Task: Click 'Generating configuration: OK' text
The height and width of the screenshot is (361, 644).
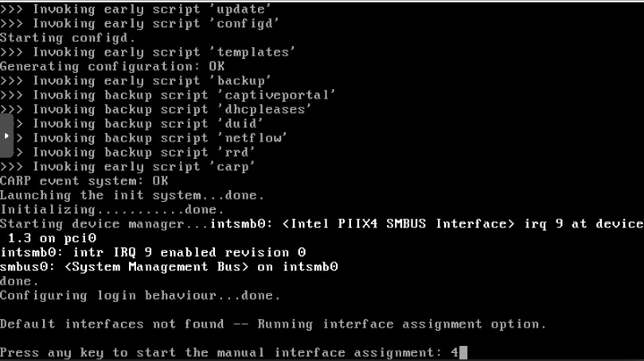Action: [x=112, y=66]
